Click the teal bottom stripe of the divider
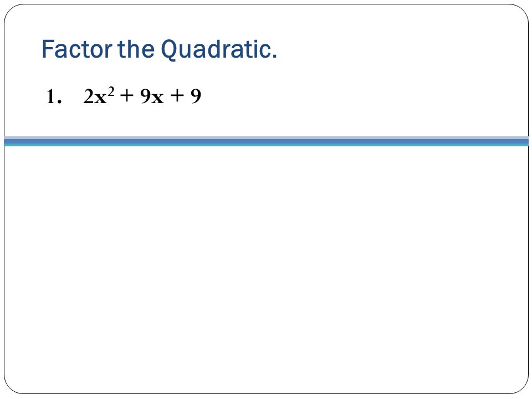This screenshot has height=399, width=532. point(266,145)
